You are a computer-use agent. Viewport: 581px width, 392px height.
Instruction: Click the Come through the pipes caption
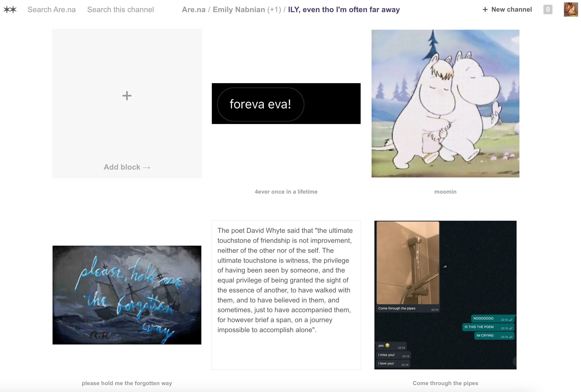[445, 383]
